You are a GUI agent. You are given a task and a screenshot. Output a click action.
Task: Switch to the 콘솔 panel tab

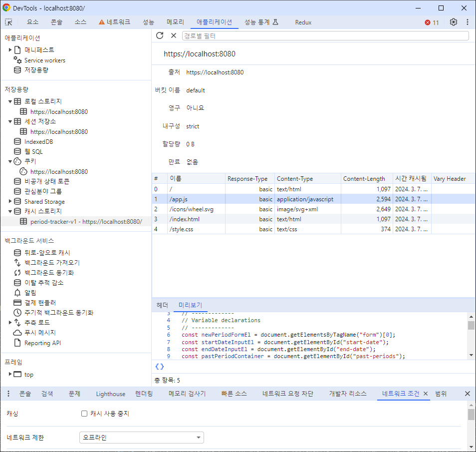click(56, 22)
